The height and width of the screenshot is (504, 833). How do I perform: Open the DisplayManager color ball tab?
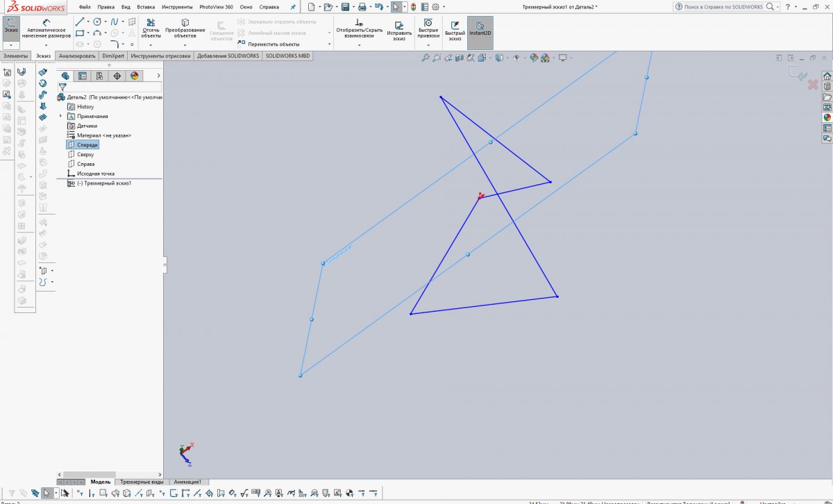(135, 76)
